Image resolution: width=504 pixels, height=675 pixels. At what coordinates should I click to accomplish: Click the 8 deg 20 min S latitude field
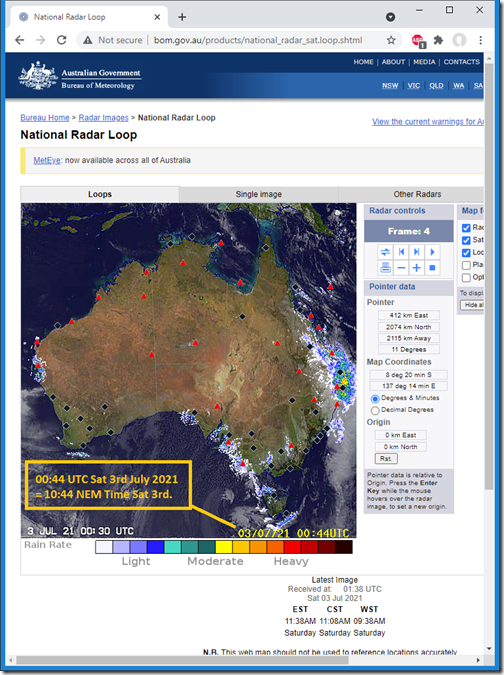(x=408, y=375)
